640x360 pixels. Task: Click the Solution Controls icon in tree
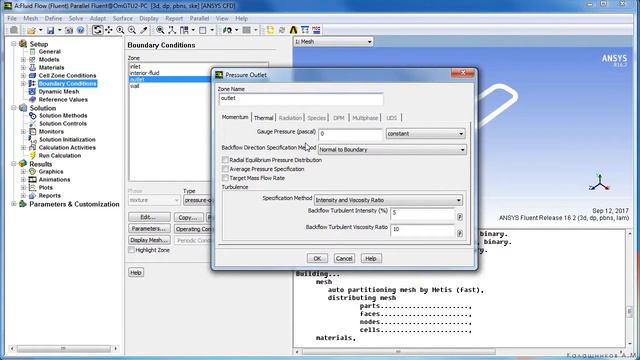click(x=33, y=124)
